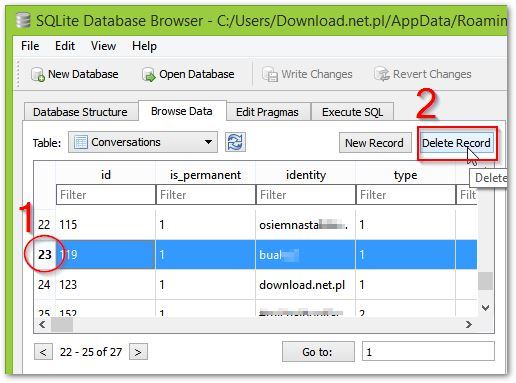
Task: Select row header 23
Action: (x=44, y=254)
